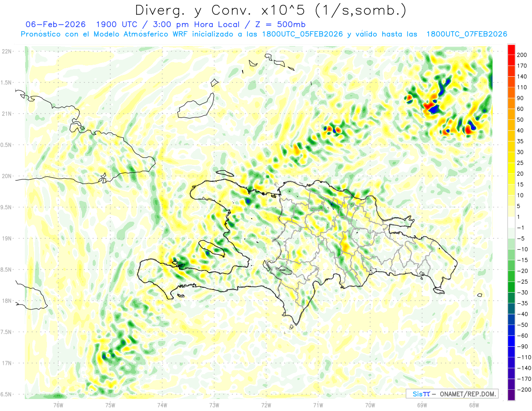
Task: Click the positive '50' color scale value
Action: (520, 120)
